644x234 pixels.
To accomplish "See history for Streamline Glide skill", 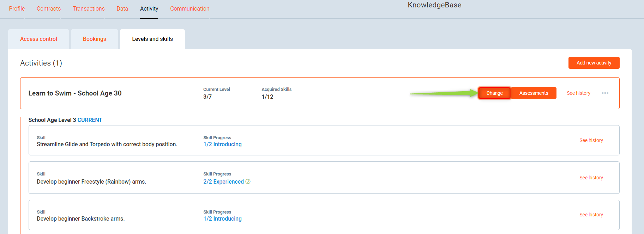I will click(x=591, y=140).
